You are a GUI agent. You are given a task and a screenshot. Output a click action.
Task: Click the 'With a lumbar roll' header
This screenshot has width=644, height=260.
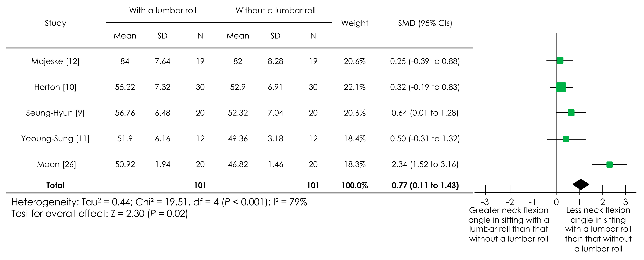pyautogui.click(x=163, y=10)
